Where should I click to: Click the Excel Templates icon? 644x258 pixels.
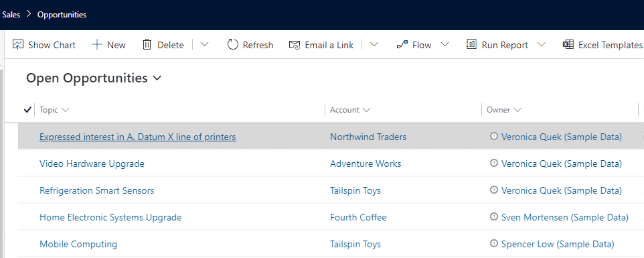tap(568, 44)
